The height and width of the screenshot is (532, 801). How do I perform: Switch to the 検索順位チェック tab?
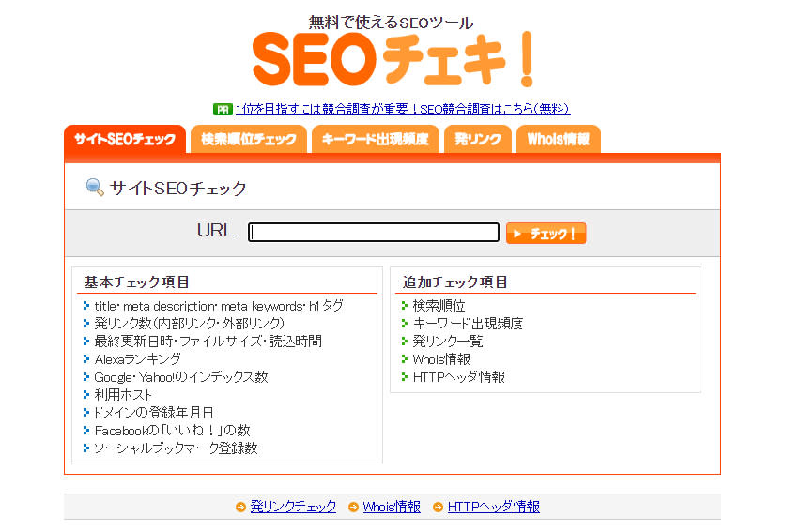pos(249,139)
